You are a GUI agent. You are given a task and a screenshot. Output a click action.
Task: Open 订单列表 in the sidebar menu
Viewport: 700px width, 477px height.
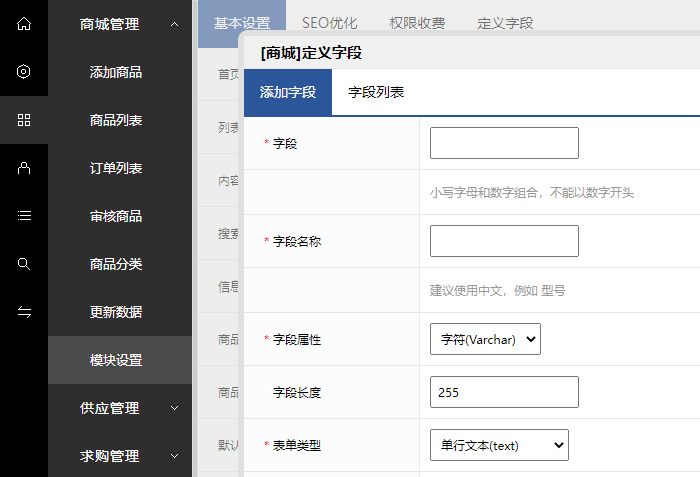(x=116, y=168)
